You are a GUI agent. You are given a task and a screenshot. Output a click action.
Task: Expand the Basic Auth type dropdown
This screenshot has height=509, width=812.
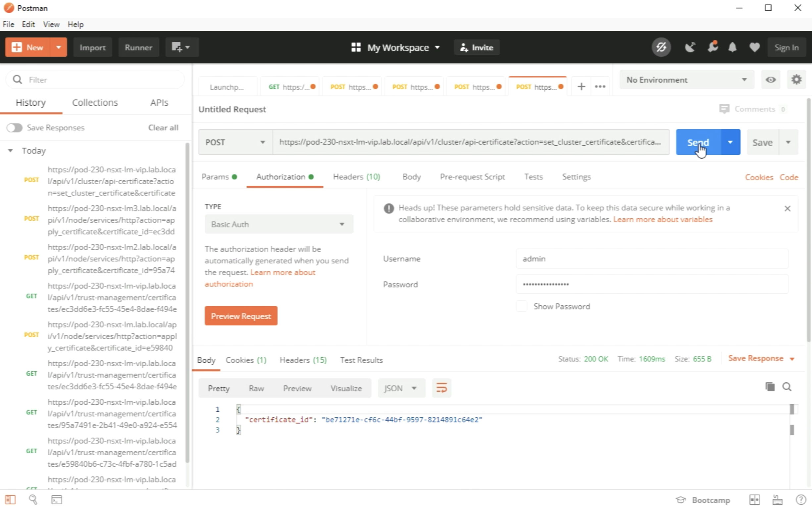tap(279, 224)
